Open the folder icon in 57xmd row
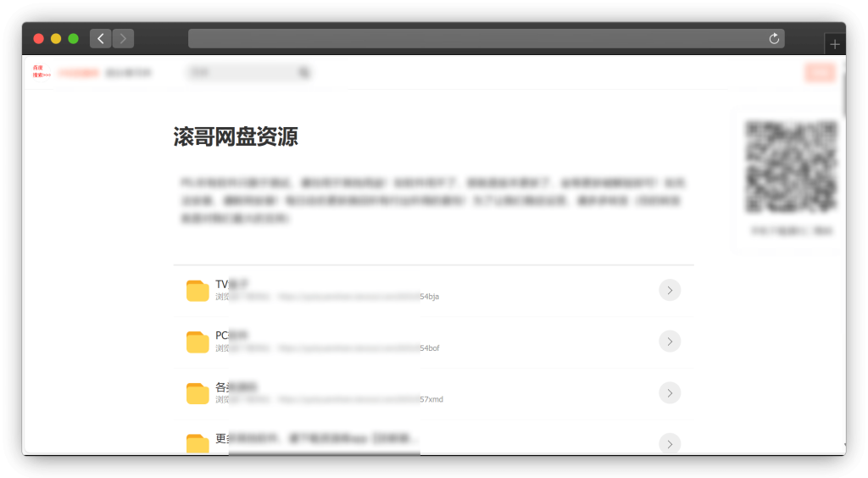The image size is (868, 478). pyautogui.click(x=198, y=393)
